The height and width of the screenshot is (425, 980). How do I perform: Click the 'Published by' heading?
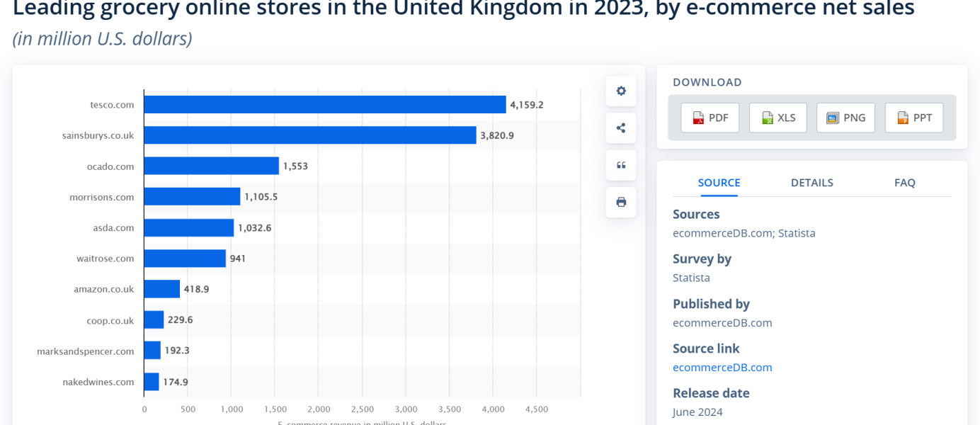click(x=711, y=304)
